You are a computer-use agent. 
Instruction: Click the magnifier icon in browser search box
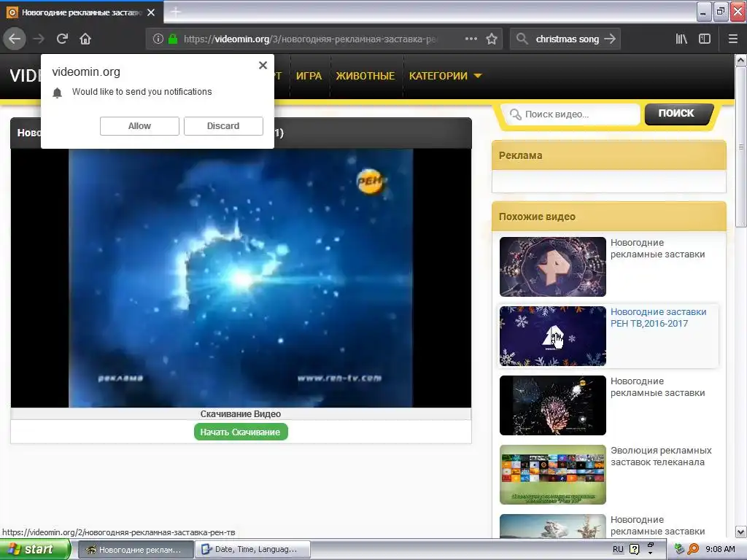coord(522,39)
